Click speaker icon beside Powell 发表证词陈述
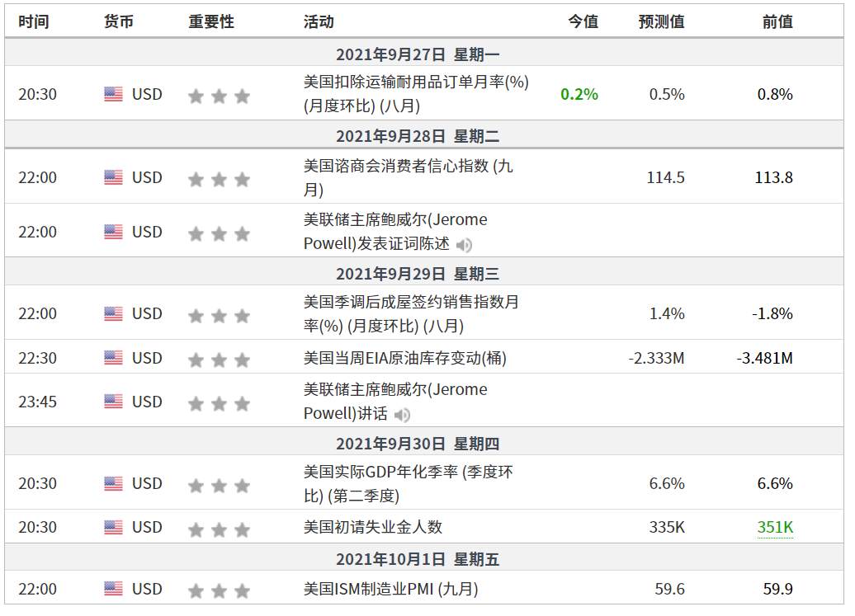855x616 pixels. 464,245
